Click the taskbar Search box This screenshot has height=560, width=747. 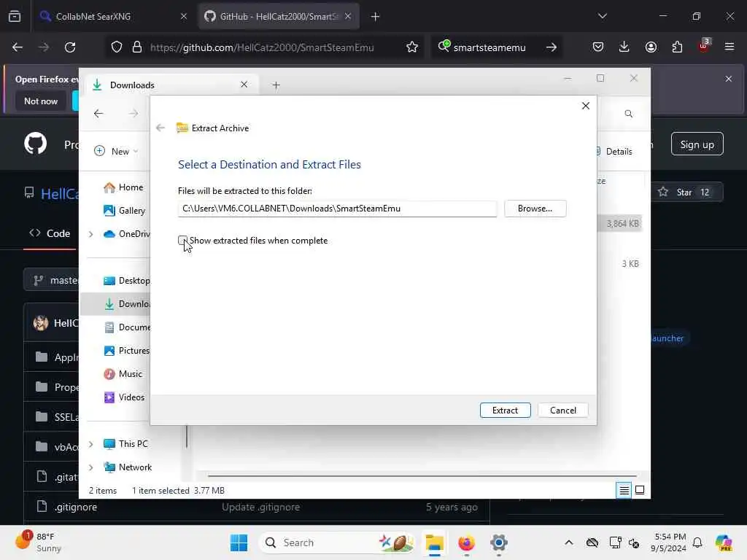tap(337, 542)
